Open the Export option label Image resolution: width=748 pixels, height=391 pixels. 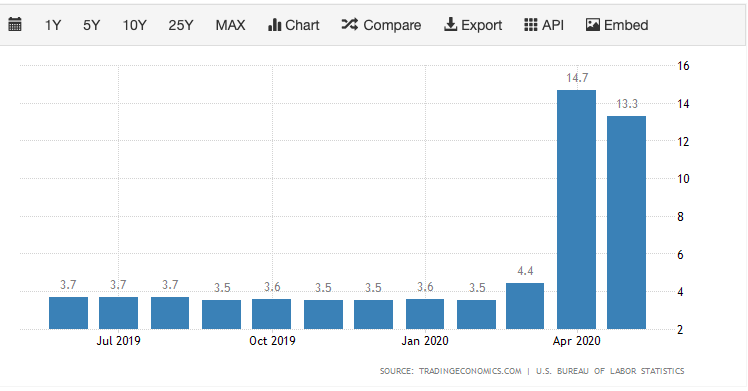[481, 25]
